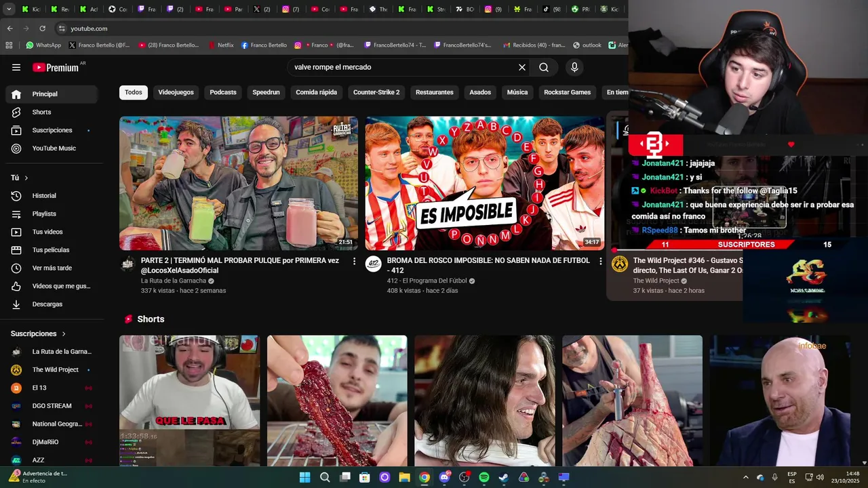Click the pulque video thumbnail

239,183
